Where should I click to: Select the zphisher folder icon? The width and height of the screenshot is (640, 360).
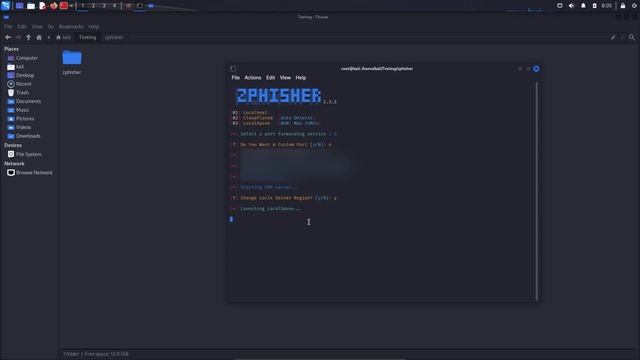pyautogui.click(x=72, y=58)
